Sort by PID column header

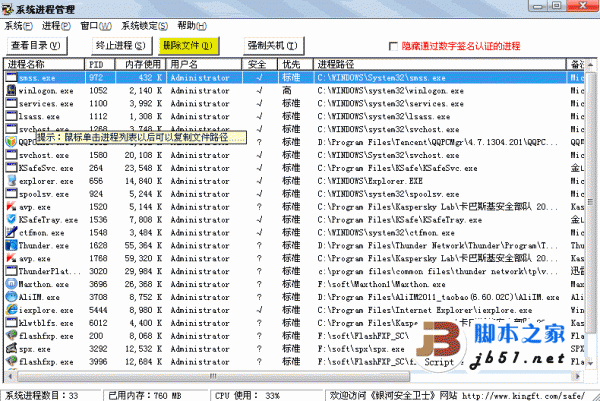(99, 64)
